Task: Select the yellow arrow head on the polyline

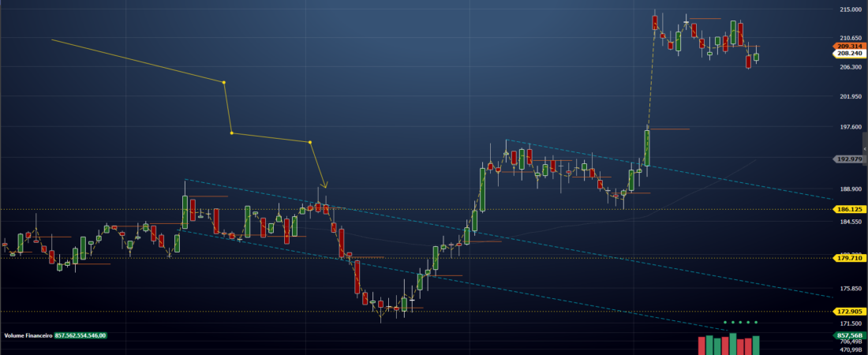Action: [325, 185]
